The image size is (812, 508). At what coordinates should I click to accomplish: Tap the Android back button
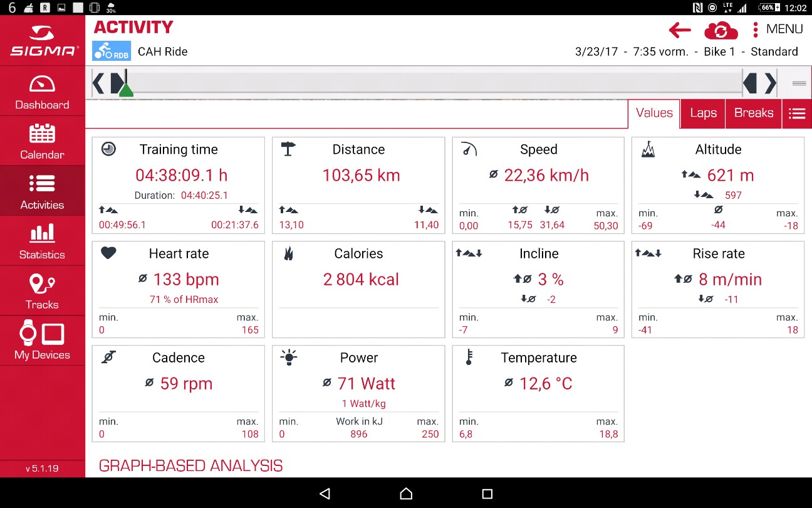click(x=325, y=494)
